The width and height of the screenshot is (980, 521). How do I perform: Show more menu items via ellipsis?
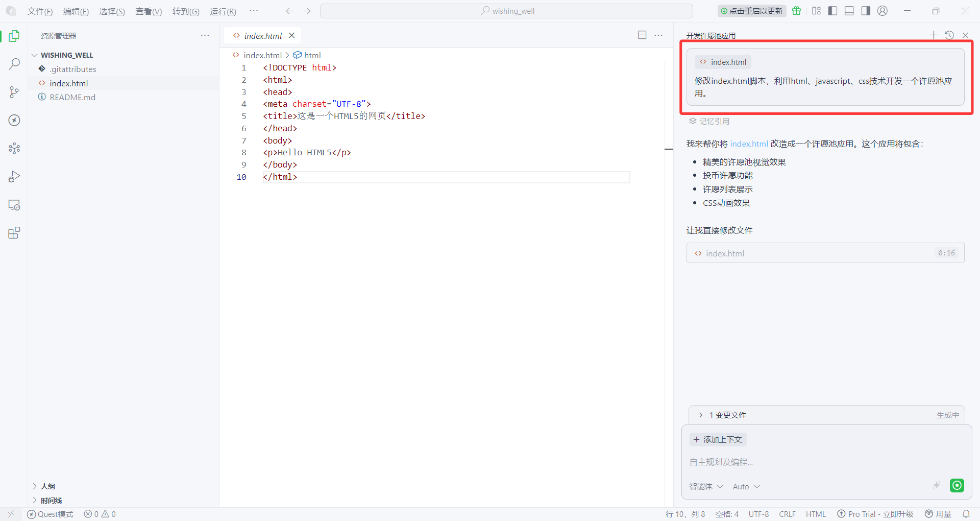(x=254, y=11)
